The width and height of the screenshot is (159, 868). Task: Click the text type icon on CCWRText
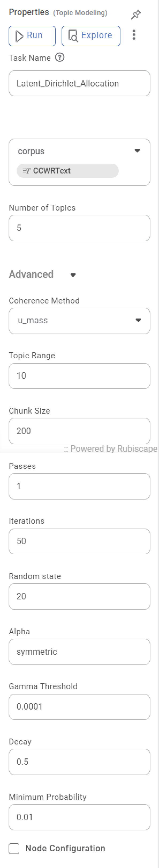point(26,171)
